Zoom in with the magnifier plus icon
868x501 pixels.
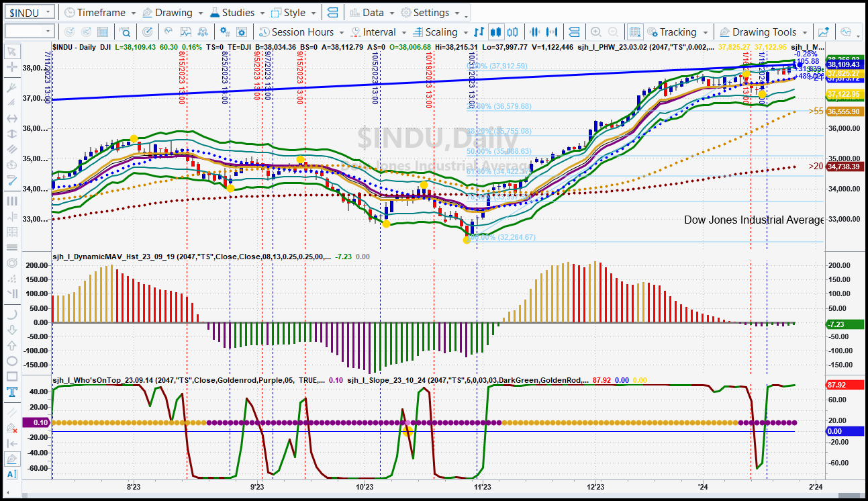[x=596, y=32]
